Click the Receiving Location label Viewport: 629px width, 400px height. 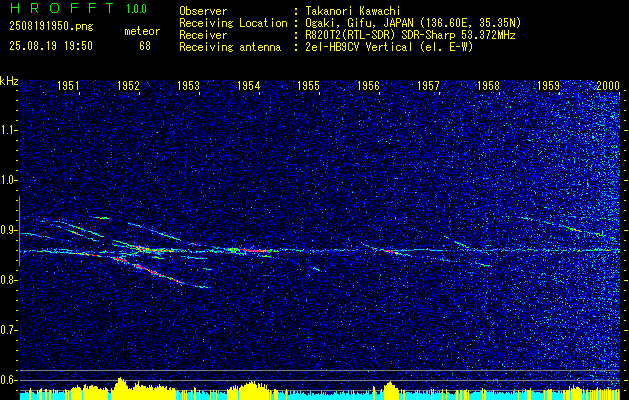coord(233,23)
